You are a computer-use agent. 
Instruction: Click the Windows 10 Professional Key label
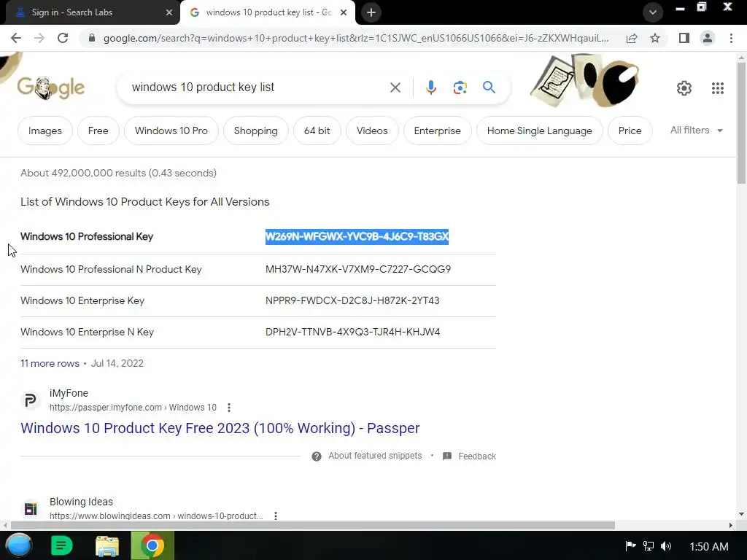click(87, 237)
